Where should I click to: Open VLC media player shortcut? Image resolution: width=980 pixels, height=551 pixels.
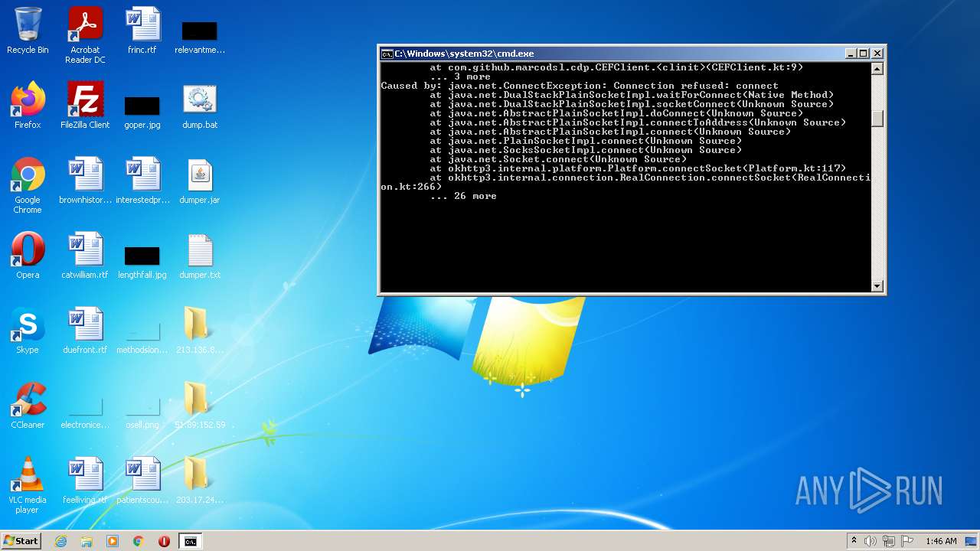[x=28, y=486]
